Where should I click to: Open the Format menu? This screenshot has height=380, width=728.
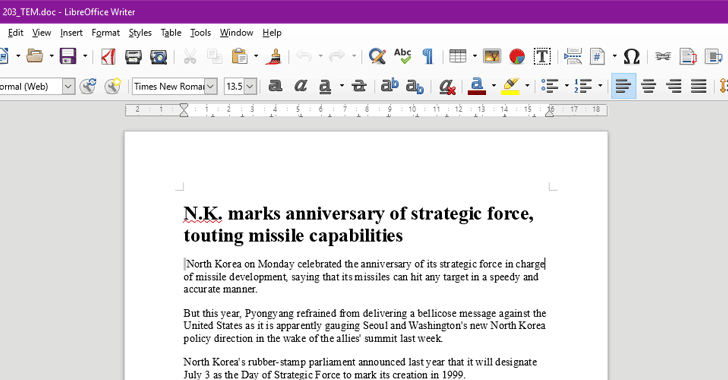(105, 33)
